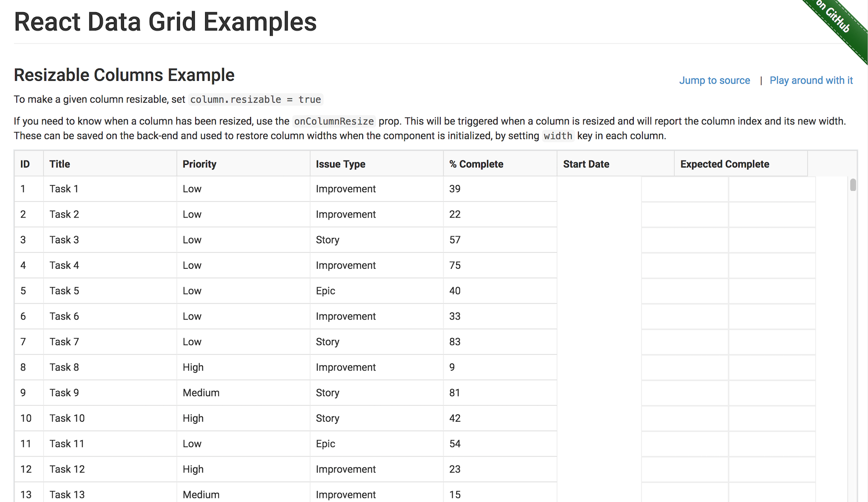
Task: Click the % Complete column header
Action: click(476, 164)
